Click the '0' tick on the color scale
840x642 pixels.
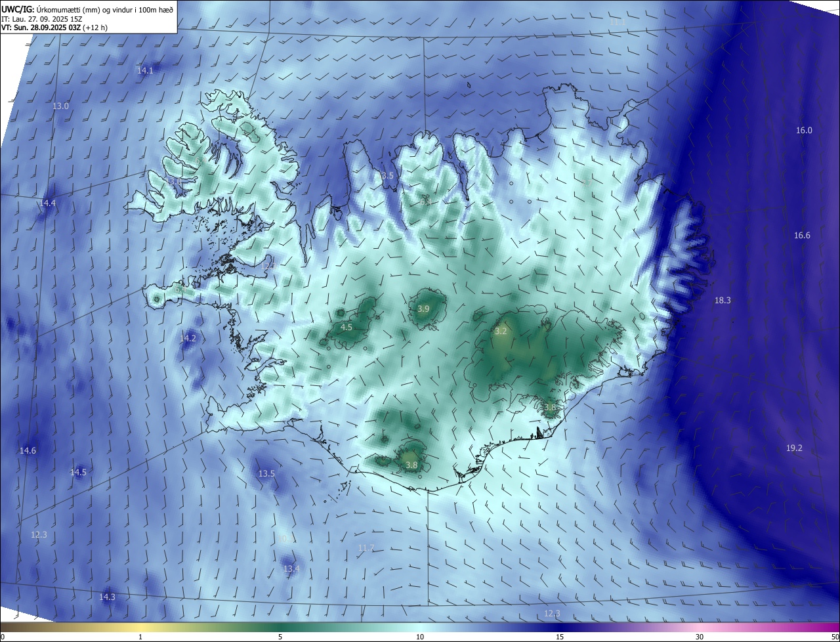click(3, 637)
